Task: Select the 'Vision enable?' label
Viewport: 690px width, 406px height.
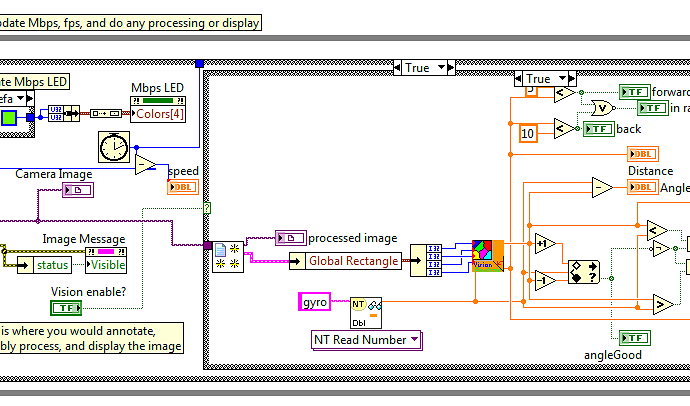Action: [x=88, y=292]
